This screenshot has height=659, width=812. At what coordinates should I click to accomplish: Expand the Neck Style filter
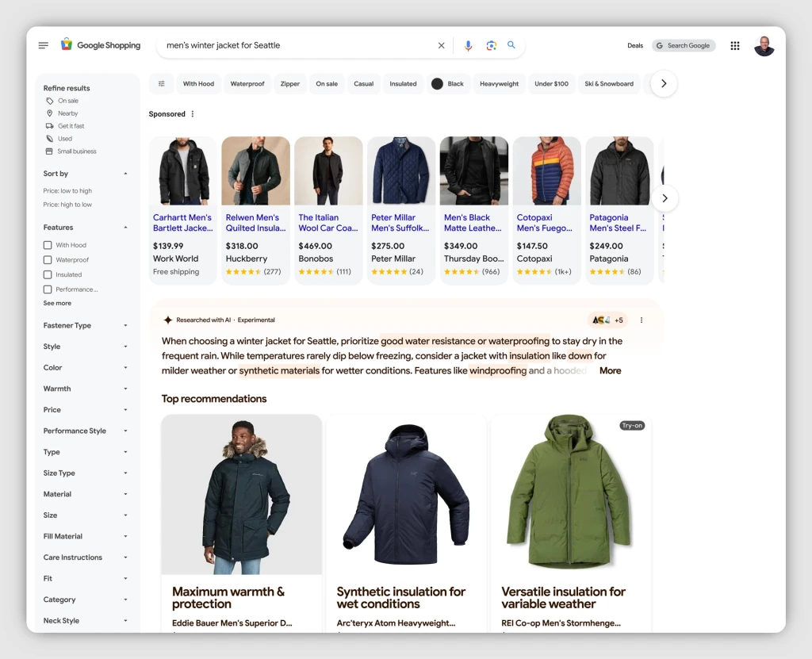point(86,620)
